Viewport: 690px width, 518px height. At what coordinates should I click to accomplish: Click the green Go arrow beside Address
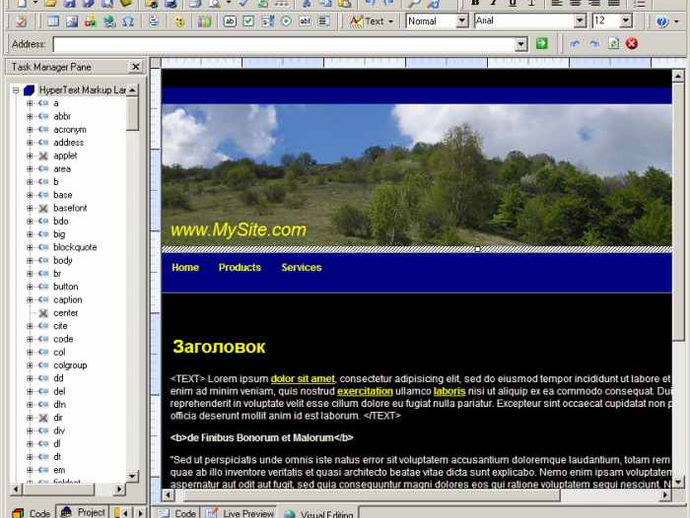click(x=542, y=44)
